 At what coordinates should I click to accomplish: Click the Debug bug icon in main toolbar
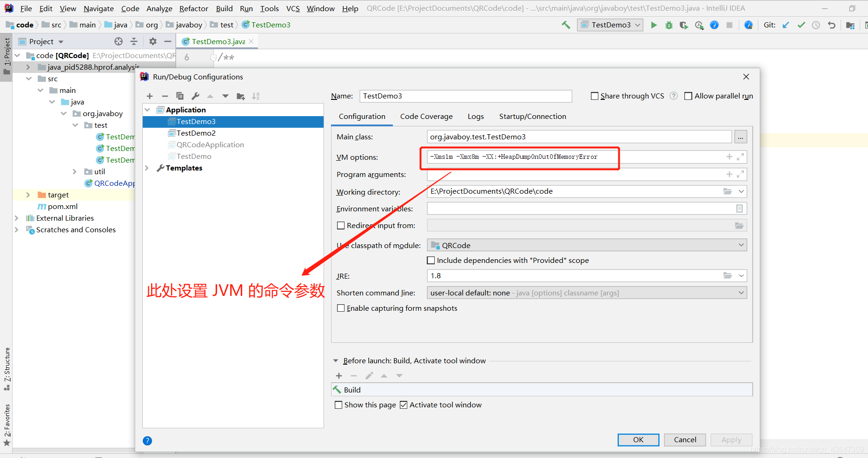pos(669,25)
